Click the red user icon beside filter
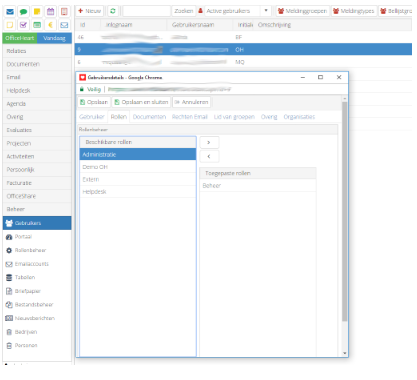 click(200, 11)
